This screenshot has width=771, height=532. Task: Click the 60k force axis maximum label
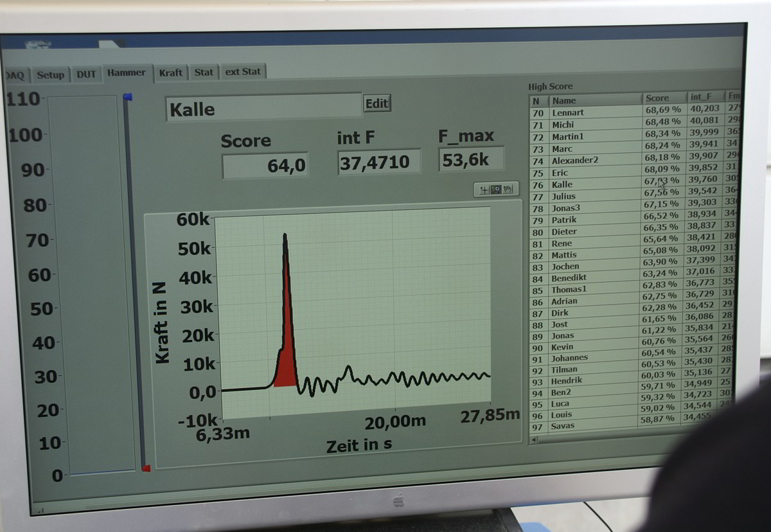(193, 220)
